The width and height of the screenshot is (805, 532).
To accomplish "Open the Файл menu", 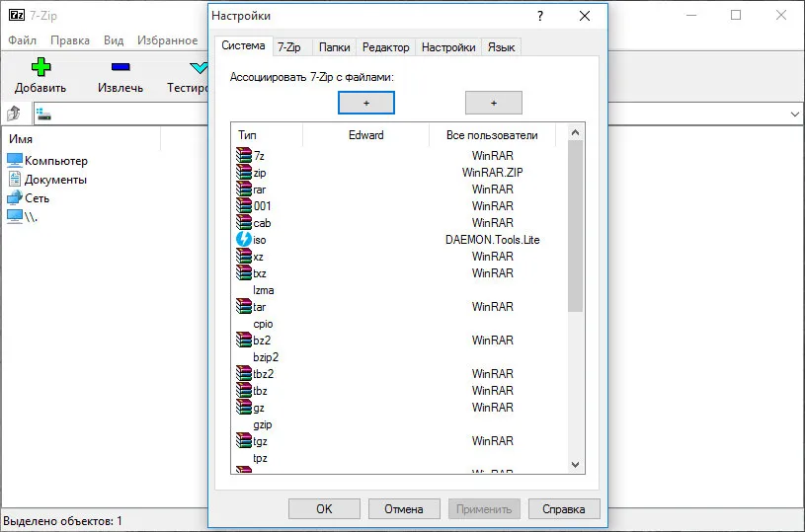I will [22, 40].
